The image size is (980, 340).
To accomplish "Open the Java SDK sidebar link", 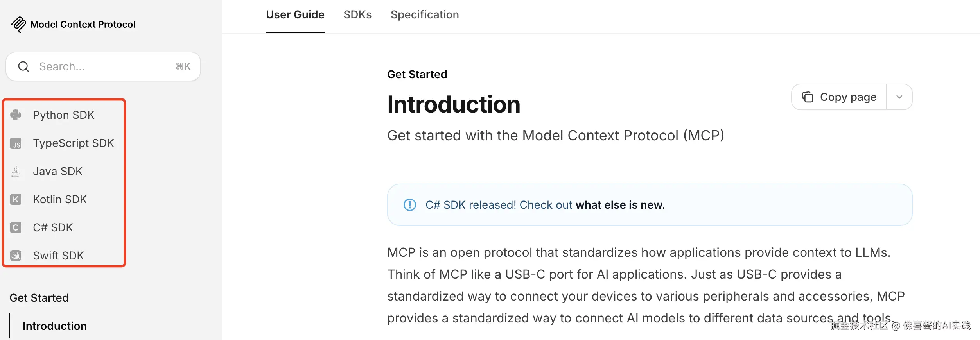I will click(58, 172).
